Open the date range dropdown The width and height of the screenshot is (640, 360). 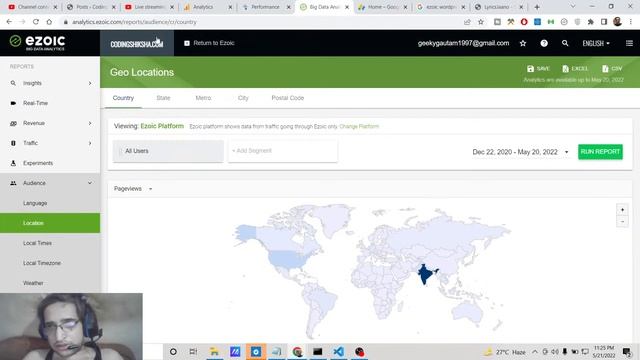coord(520,152)
